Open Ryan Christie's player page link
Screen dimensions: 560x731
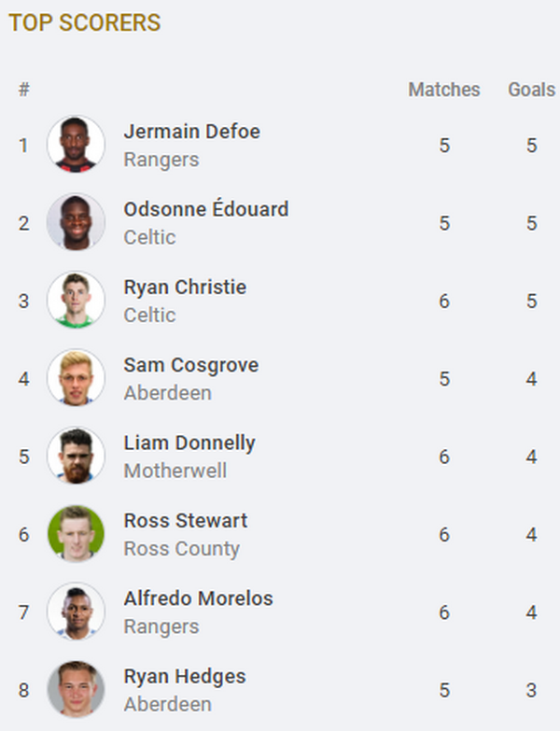point(185,287)
